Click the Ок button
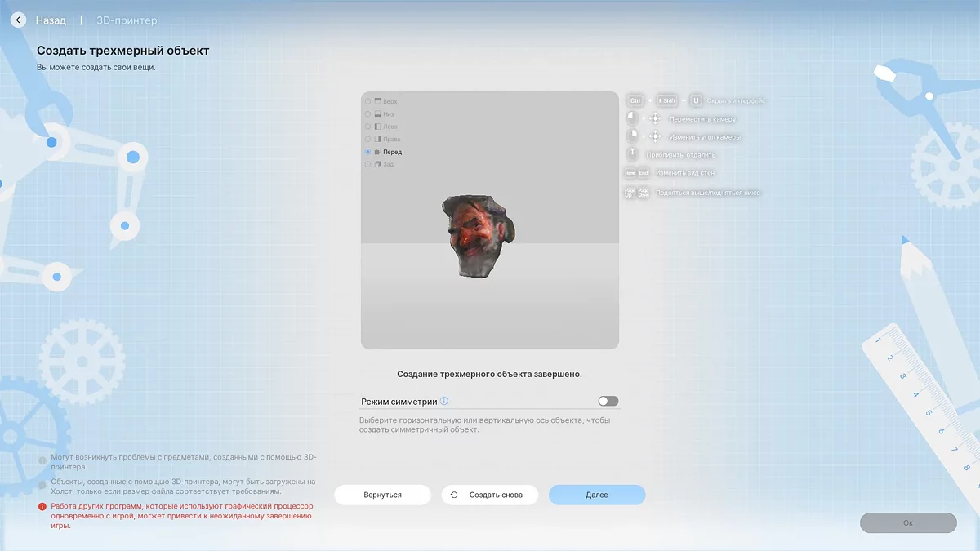 coord(907,522)
